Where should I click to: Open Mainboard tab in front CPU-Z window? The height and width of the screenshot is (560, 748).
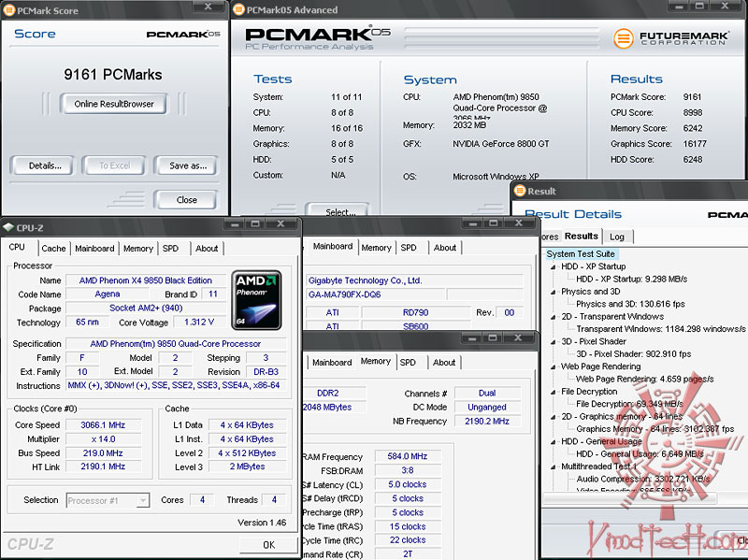pyautogui.click(x=94, y=248)
